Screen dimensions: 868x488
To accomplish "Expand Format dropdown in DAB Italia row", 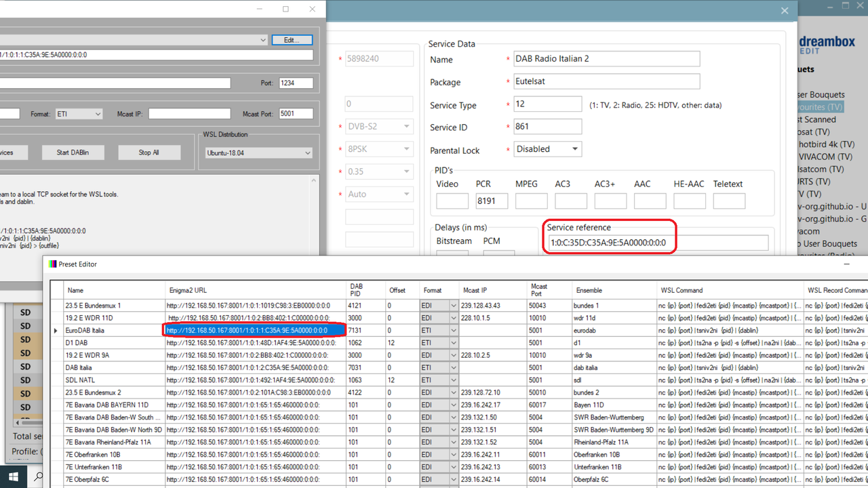I will (454, 368).
